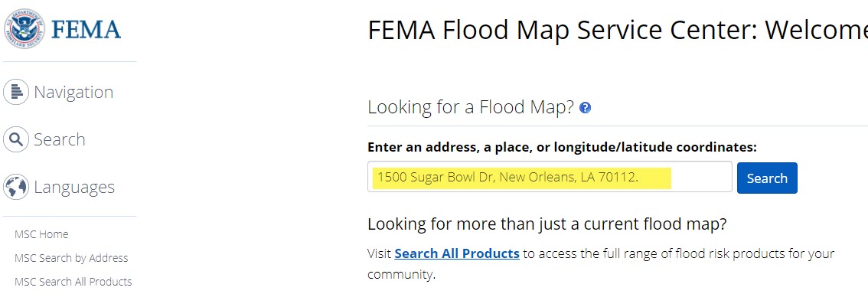Open the Navigation menu icon
The height and width of the screenshot is (294, 868).
coord(16,92)
